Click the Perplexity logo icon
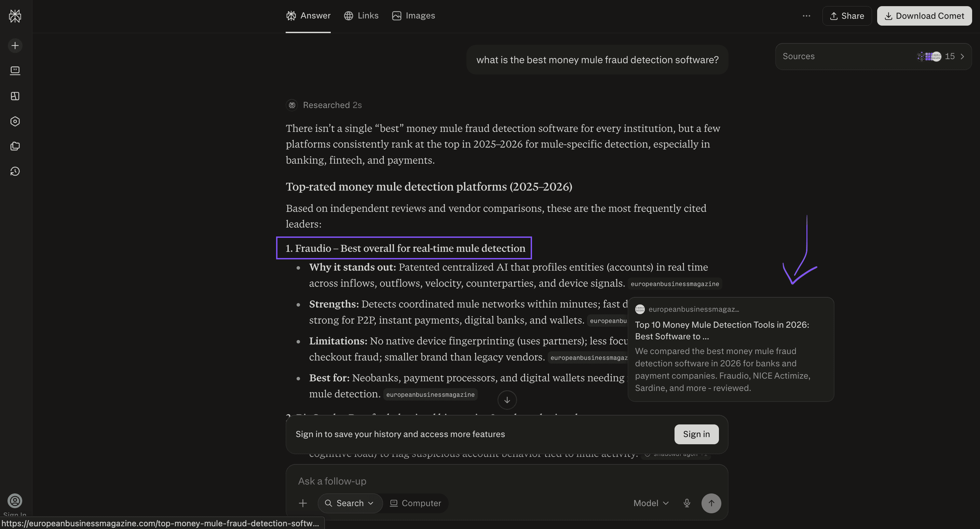 tap(15, 16)
